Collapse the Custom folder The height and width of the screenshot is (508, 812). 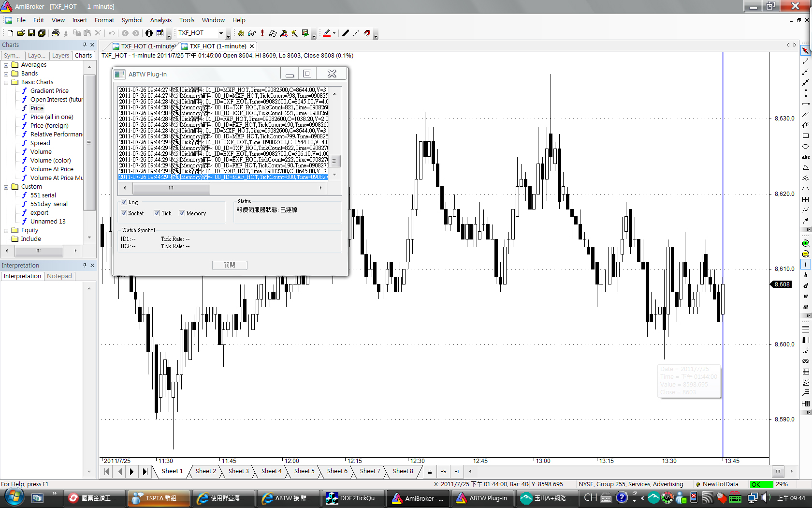pyautogui.click(x=6, y=187)
